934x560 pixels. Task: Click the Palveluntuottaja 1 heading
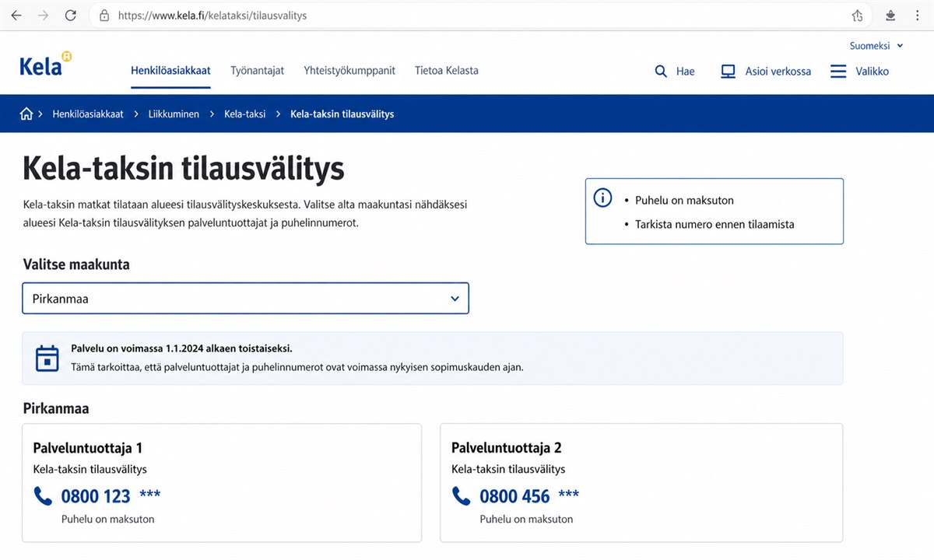(88, 448)
